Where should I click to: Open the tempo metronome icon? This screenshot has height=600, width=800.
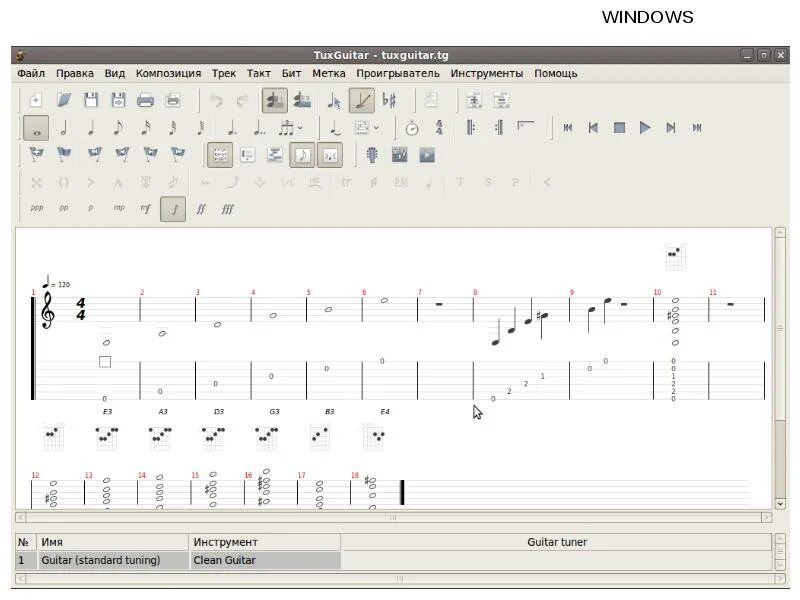point(412,128)
